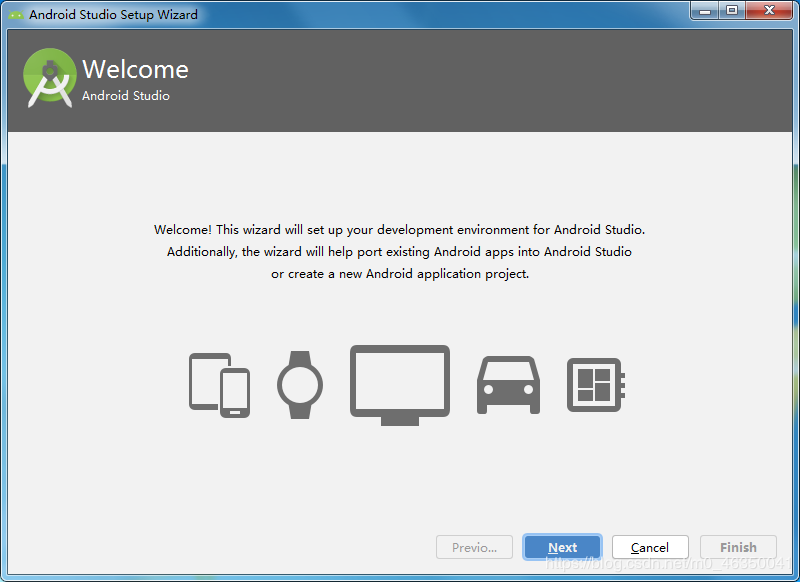
Task: Click the Cancel button
Action: 650,547
